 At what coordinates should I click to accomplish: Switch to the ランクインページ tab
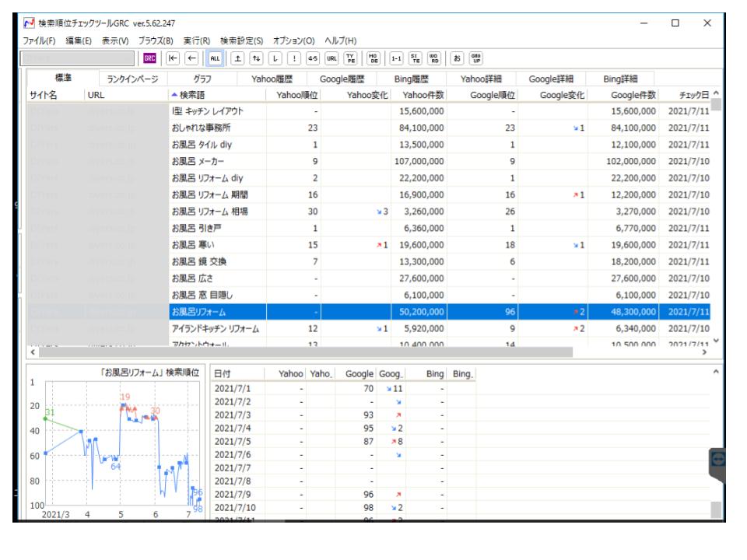point(132,79)
